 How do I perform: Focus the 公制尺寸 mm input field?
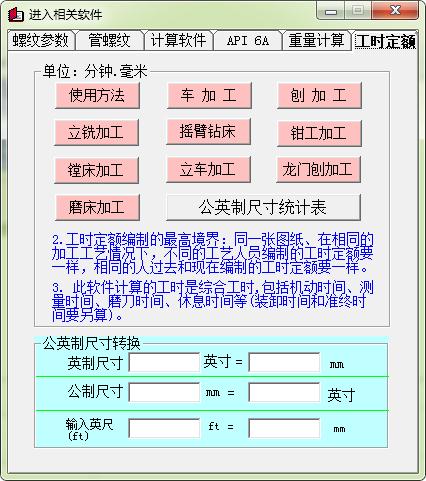(x=164, y=392)
